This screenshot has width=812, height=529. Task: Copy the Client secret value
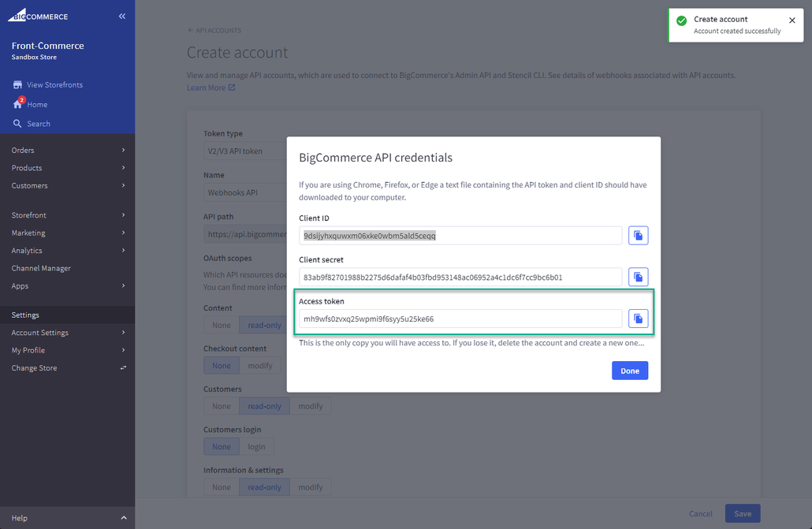[638, 277]
